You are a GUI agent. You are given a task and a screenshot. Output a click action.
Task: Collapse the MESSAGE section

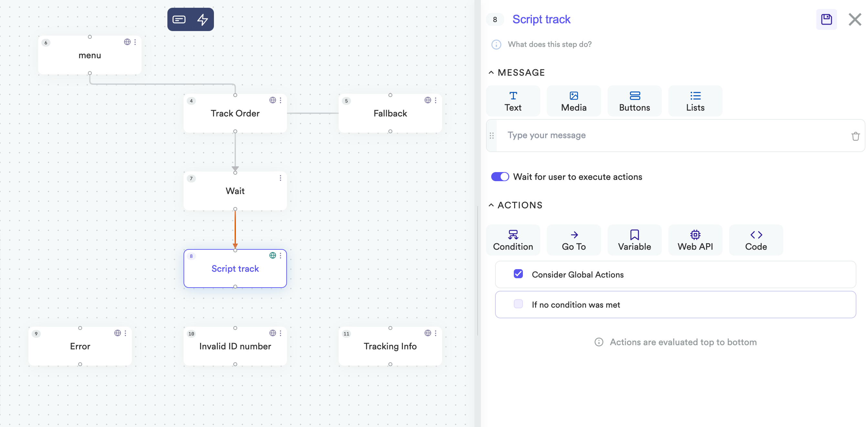(491, 72)
